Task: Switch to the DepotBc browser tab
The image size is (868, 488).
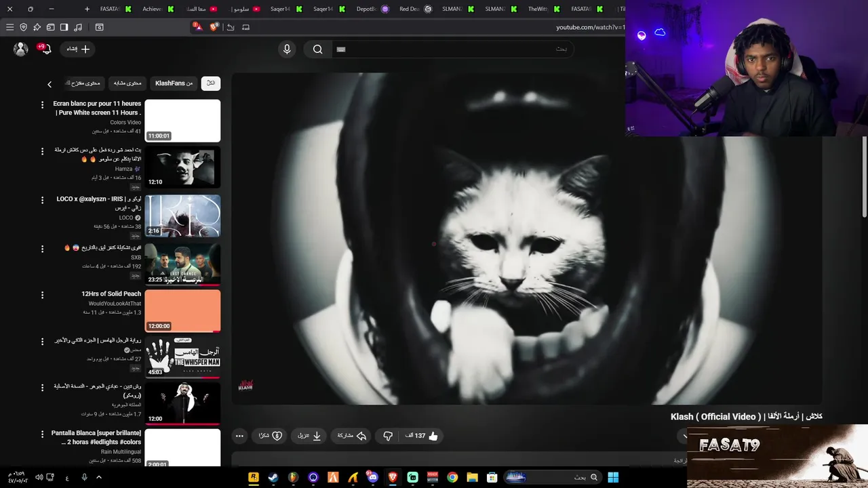Action: point(372,9)
